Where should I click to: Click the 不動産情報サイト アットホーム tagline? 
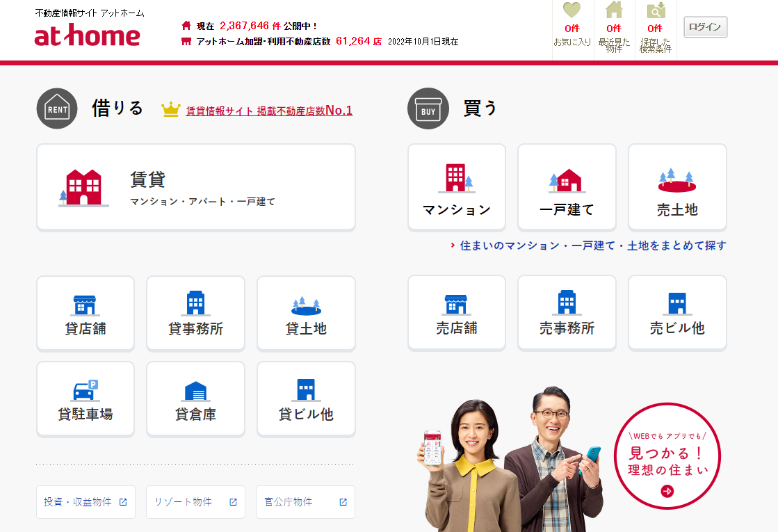click(x=90, y=13)
